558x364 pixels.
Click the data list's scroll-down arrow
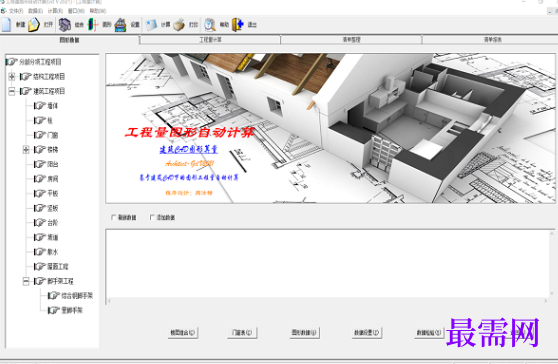(552, 294)
